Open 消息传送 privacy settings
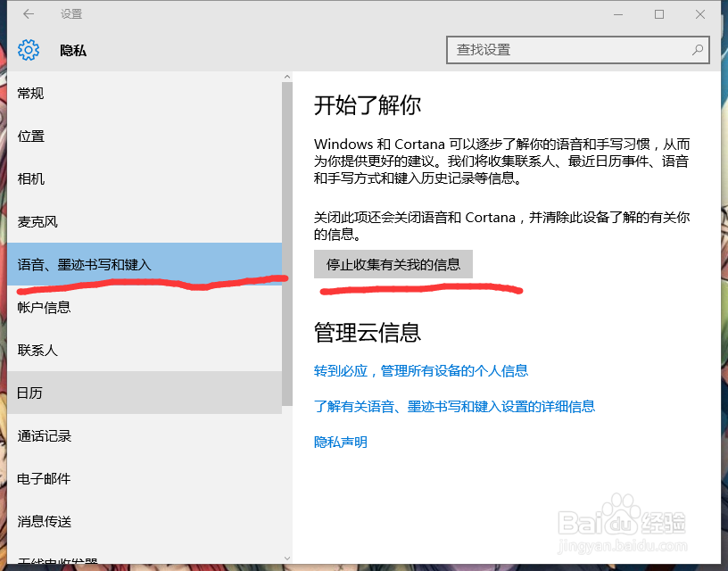Screen dimensions: 728x571 point(145,521)
